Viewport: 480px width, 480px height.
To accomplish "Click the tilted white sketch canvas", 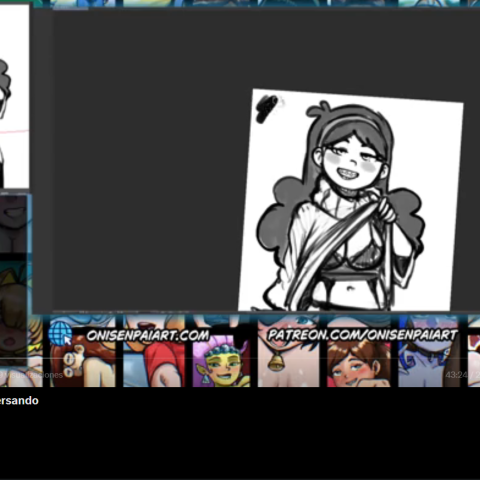I will tap(350, 200).
